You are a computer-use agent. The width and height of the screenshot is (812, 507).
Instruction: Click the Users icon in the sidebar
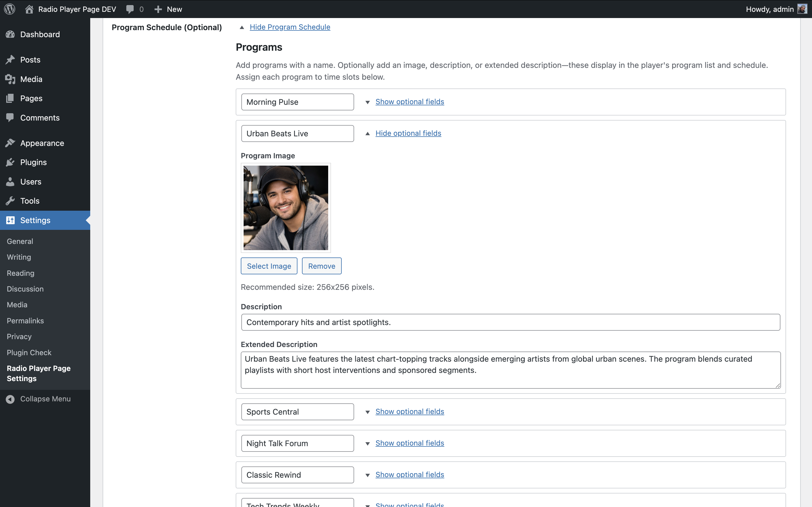point(10,181)
